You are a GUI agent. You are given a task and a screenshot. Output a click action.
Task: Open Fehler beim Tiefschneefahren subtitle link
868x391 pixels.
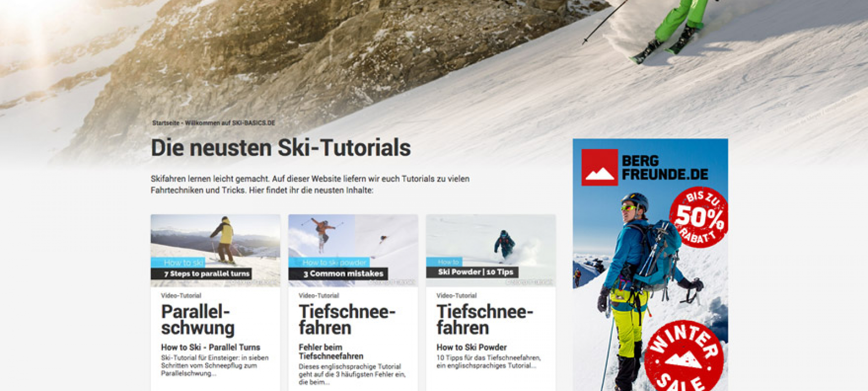(331, 352)
